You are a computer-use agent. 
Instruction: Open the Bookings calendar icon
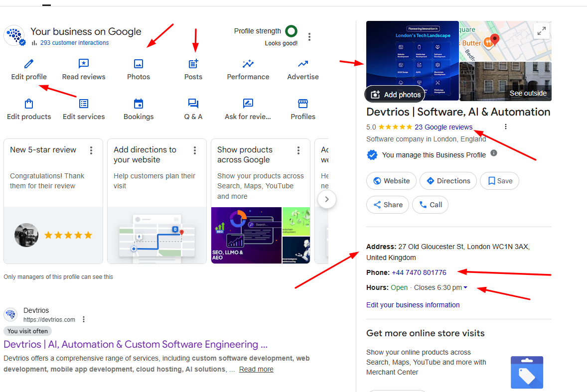pyautogui.click(x=138, y=104)
